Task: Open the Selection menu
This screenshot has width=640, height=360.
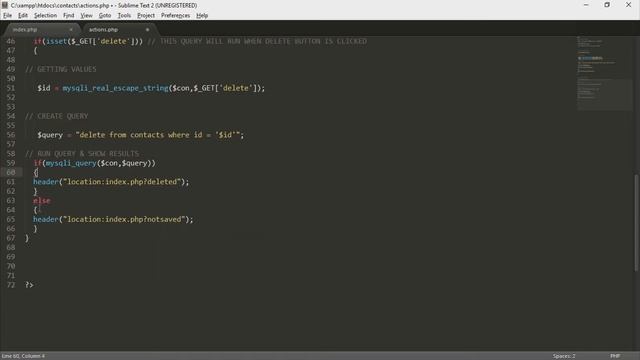Action: pos(45,16)
